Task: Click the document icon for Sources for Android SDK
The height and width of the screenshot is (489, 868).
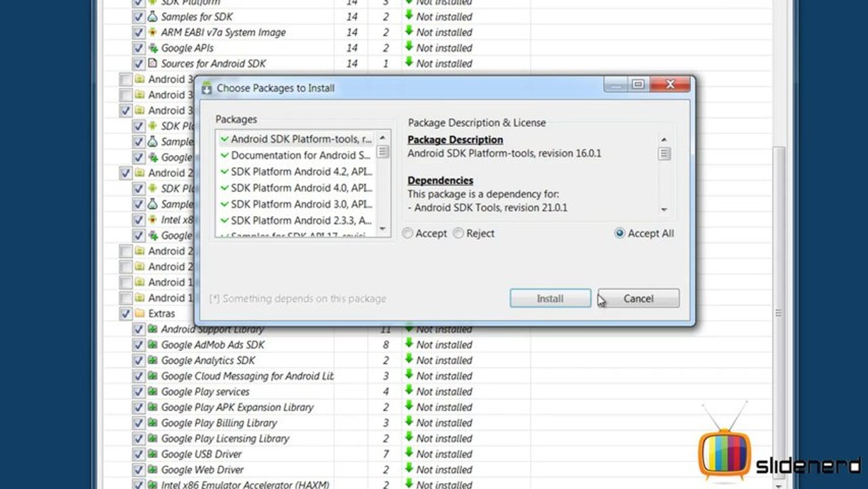Action: [153, 63]
